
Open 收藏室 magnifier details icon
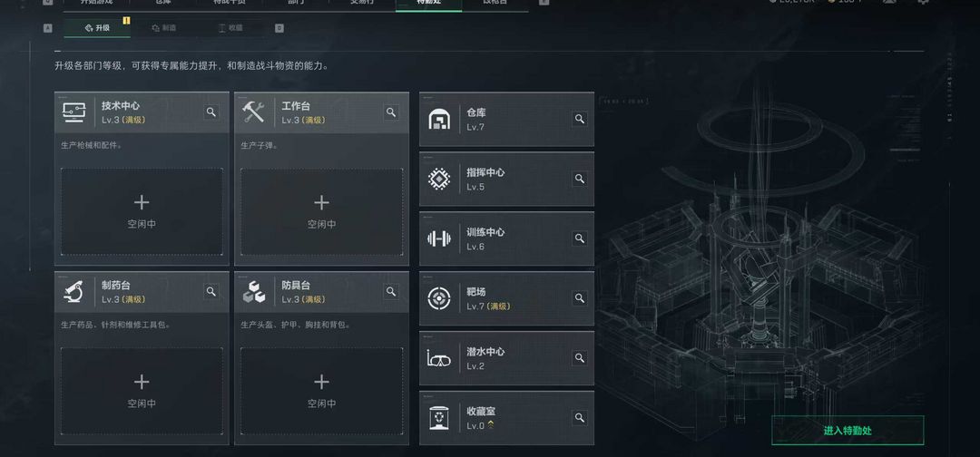pyautogui.click(x=579, y=418)
